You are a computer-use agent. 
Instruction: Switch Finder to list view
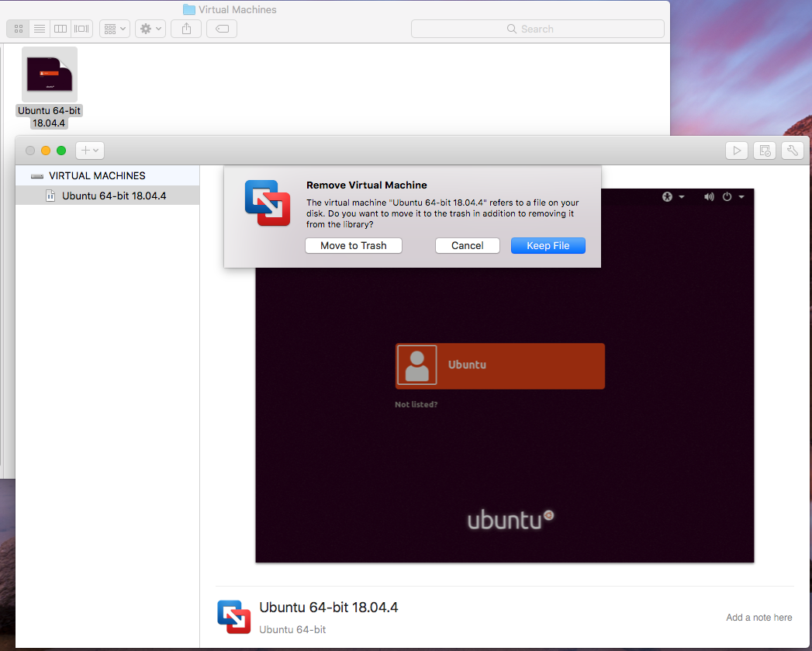(40, 29)
